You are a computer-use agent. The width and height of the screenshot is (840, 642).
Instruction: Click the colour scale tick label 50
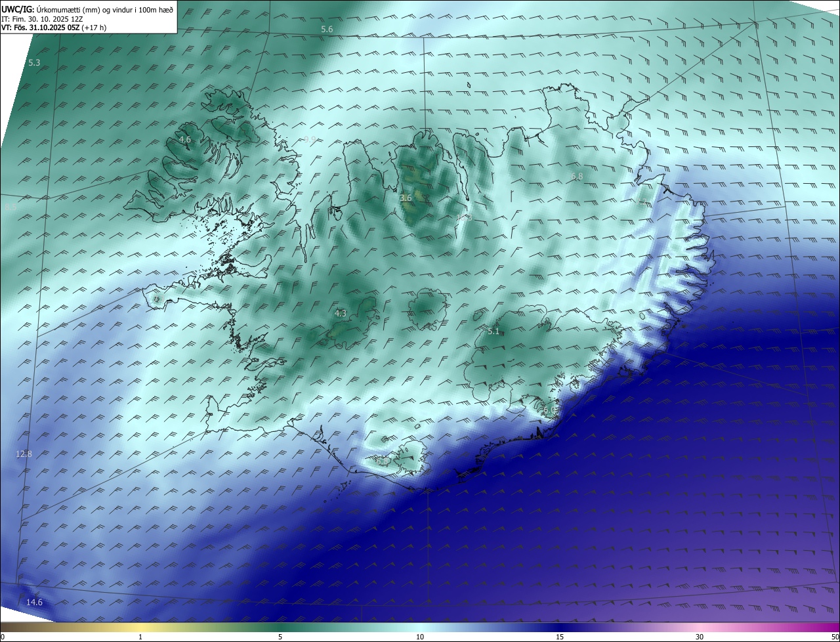coord(835,637)
